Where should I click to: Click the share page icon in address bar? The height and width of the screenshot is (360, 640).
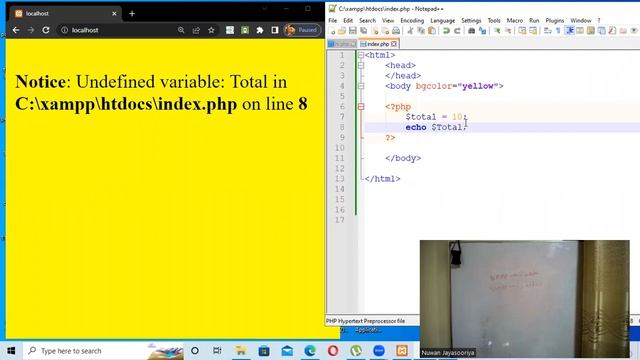click(196, 30)
